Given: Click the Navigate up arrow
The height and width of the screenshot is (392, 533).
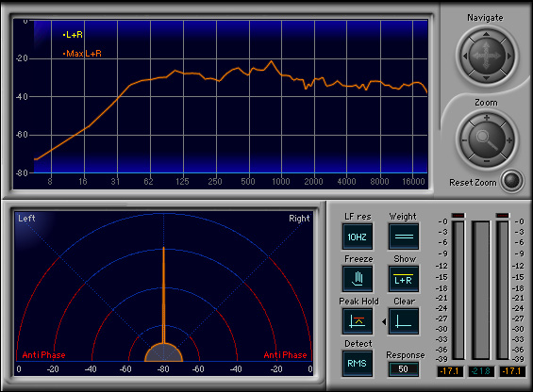Looking at the screenshot, I should [487, 34].
